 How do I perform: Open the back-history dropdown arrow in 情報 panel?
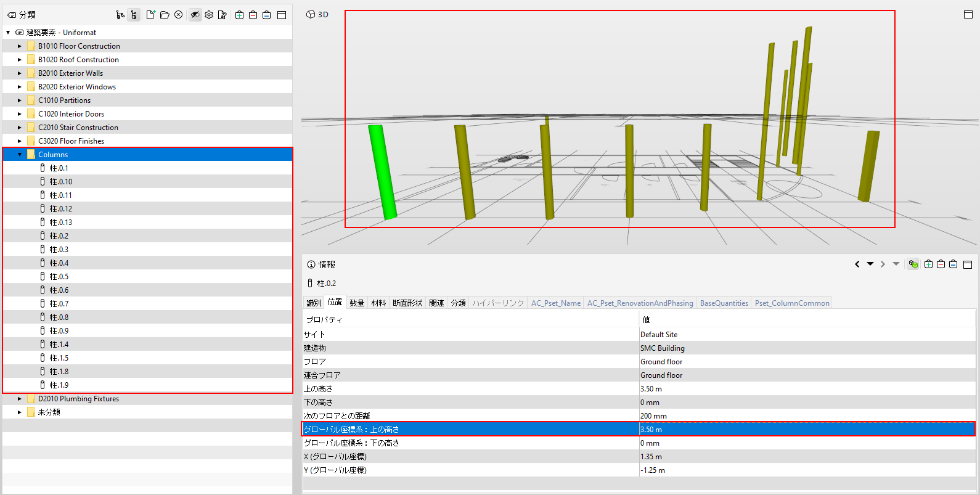click(x=870, y=264)
